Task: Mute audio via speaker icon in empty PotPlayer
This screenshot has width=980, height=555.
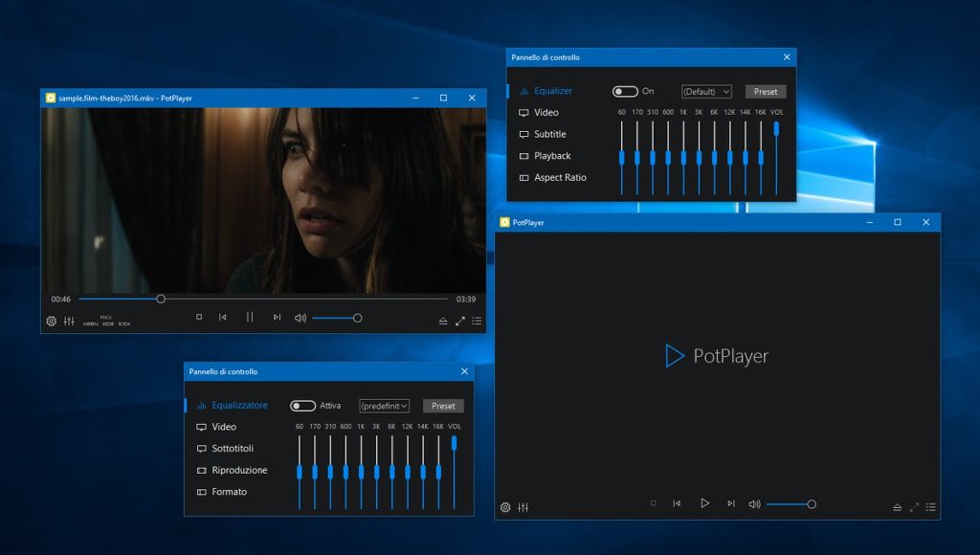Action: pos(754,504)
